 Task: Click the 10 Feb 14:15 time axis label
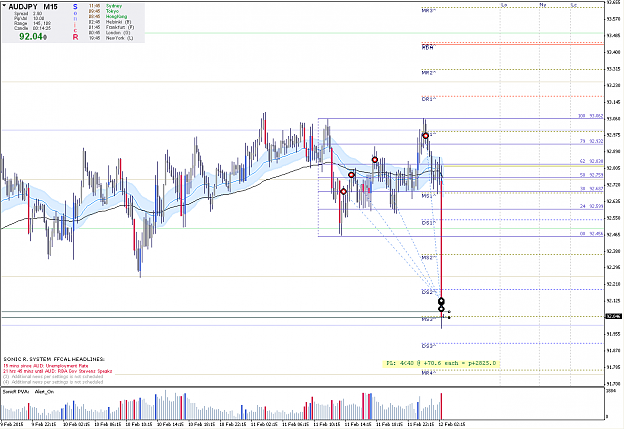pyautogui.click(x=170, y=424)
